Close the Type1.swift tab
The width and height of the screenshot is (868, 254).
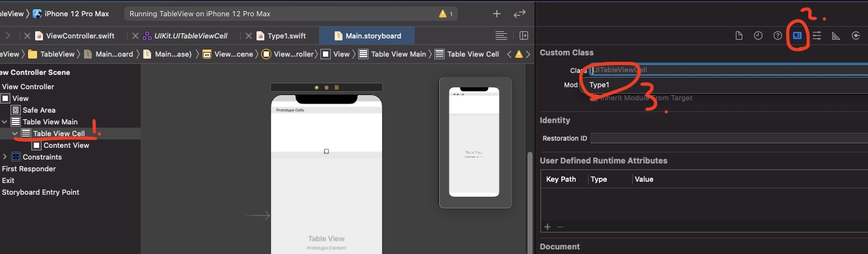click(248, 36)
